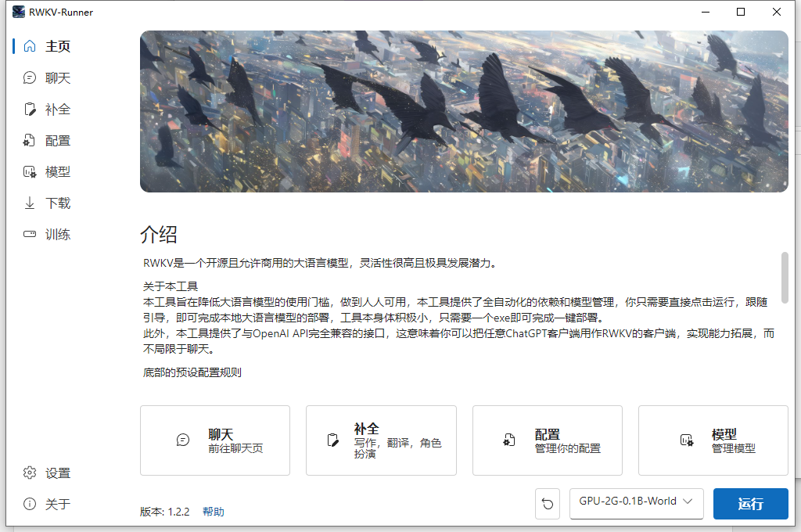This screenshot has height=532, width=801.
Task: Click the blue 运行 run button
Action: click(750, 504)
